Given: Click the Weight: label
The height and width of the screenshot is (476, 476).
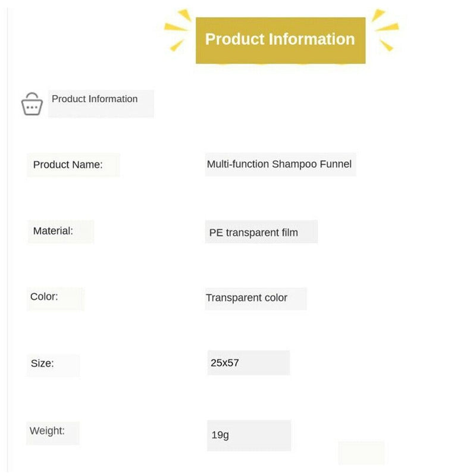Looking at the screenshot, I should tap(47, 430).
